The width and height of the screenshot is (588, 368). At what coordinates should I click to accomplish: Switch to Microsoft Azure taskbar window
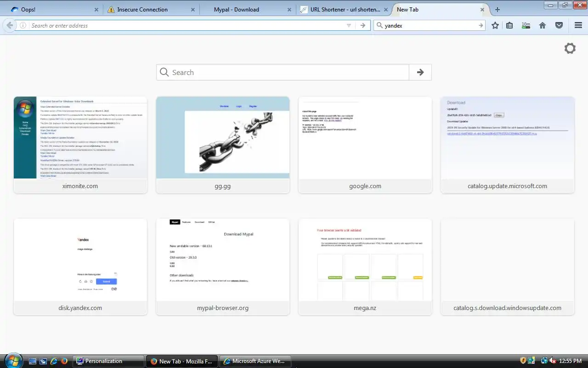pyautogui.click(x=255, y=361)
